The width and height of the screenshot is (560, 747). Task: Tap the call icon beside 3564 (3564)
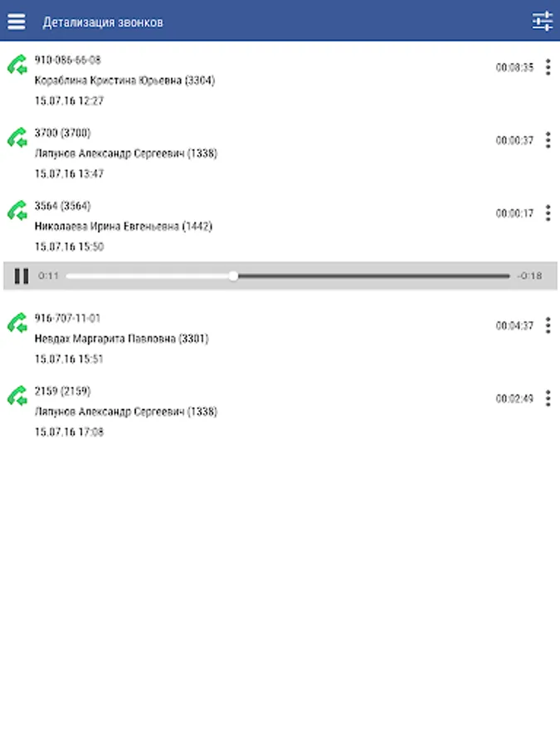(x=17, y=211)
